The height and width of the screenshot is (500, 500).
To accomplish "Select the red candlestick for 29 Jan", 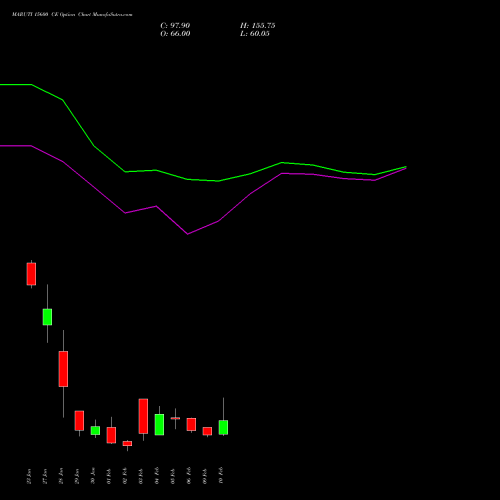I will click(79, 420).
